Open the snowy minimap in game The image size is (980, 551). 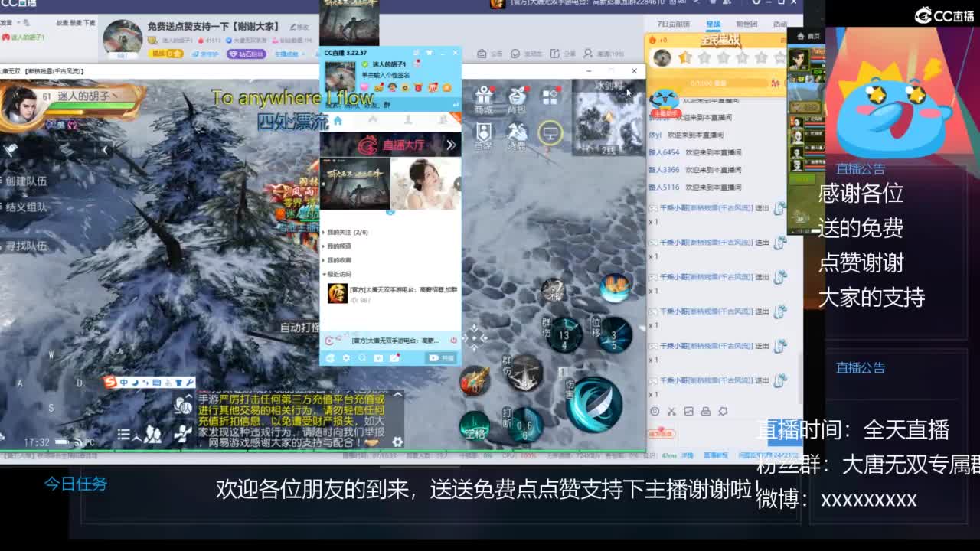coord(609,117)
